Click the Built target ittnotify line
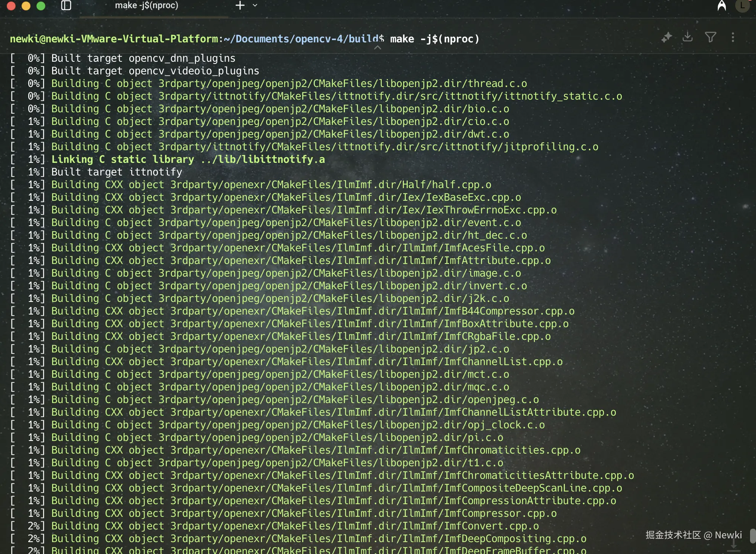 pyautogui.click(x=117, y=172)
